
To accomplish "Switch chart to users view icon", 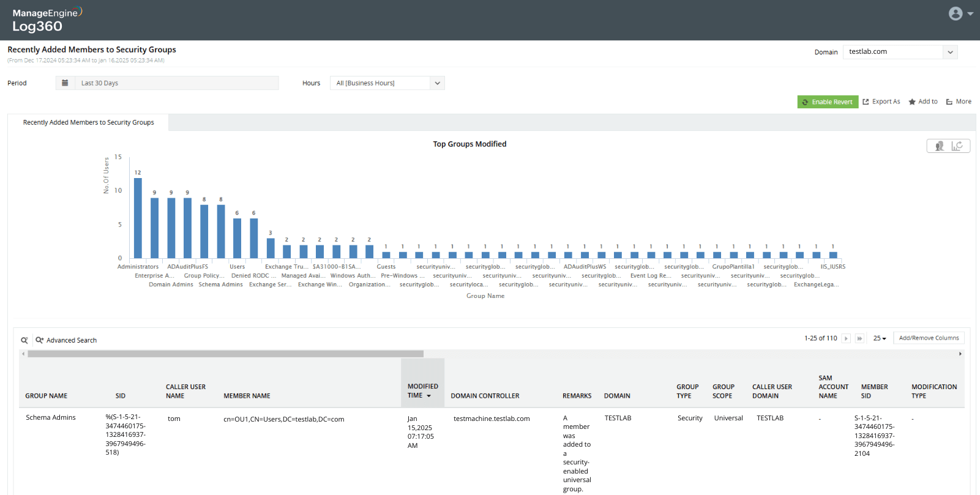I will coord(939,146).
